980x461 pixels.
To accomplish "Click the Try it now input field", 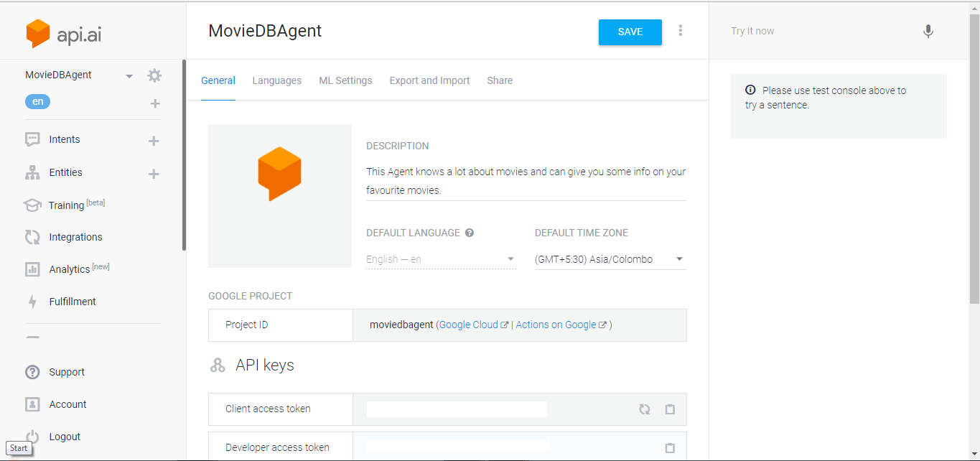I will pos(818,32).
